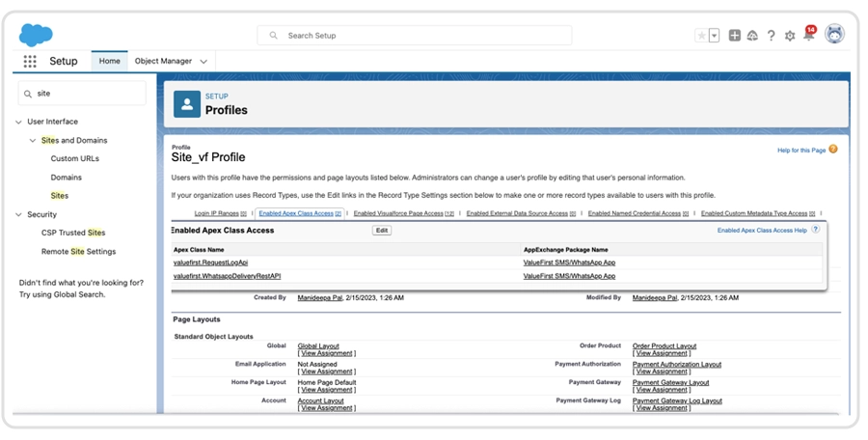View notifications via the bell icon

(x=809, y=36)
